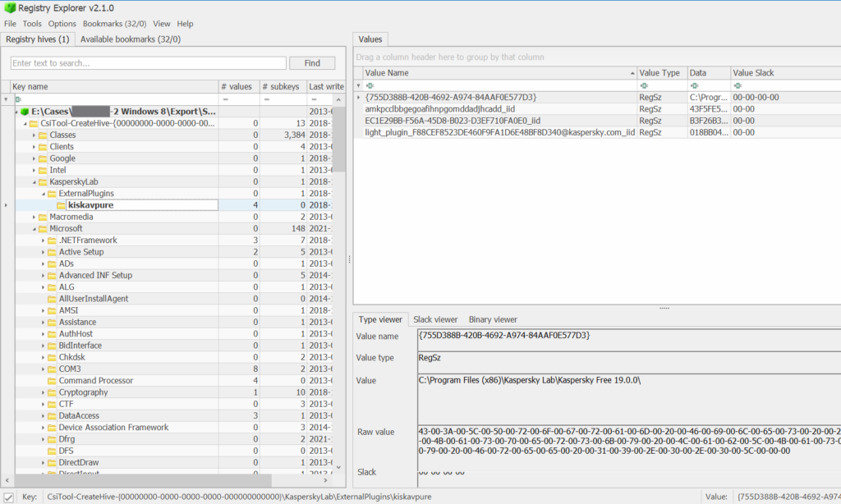The image size is (841, 504).
Task: Click the AllUserInstallAgent folder icon
Action: click(x=52, y=299)
